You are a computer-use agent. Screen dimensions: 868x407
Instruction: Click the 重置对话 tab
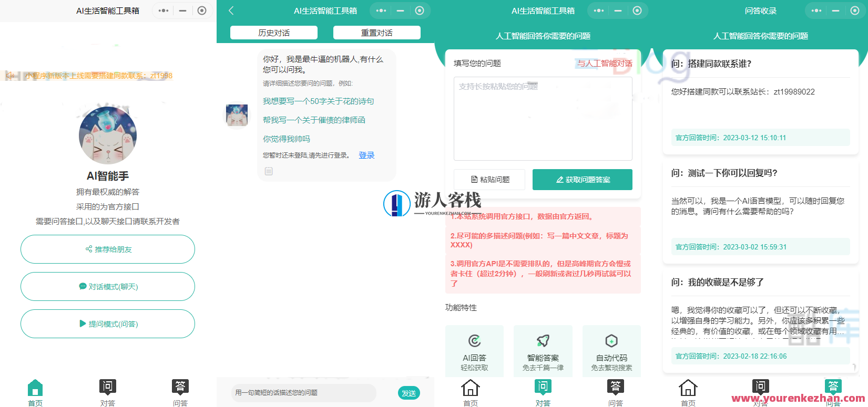tap(377, 33)
